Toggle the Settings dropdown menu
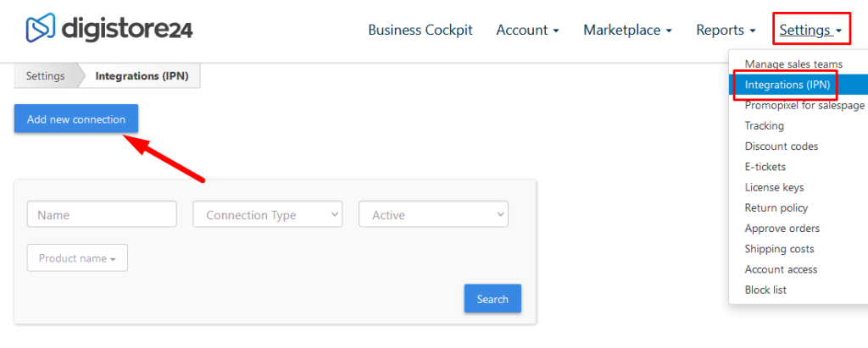868x348 pixels. (x=810, y=30)
